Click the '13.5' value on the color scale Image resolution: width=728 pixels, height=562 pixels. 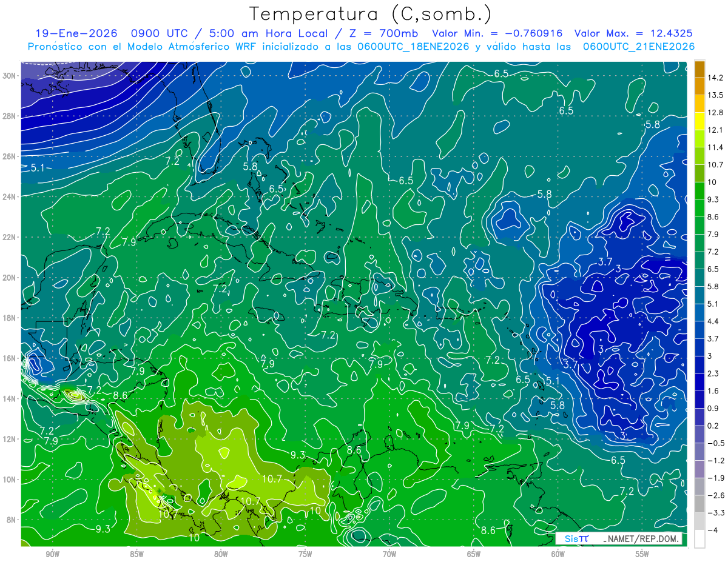[715, 95]
